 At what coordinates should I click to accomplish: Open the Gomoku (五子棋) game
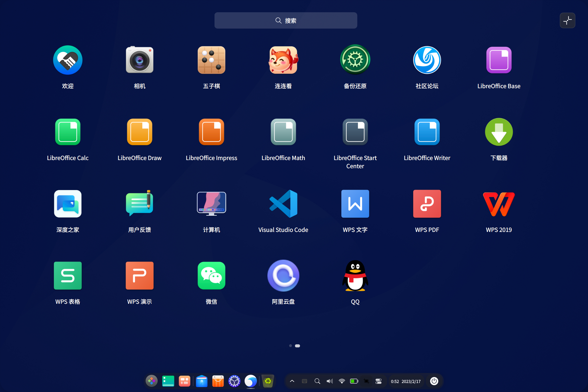coord(211,60)
